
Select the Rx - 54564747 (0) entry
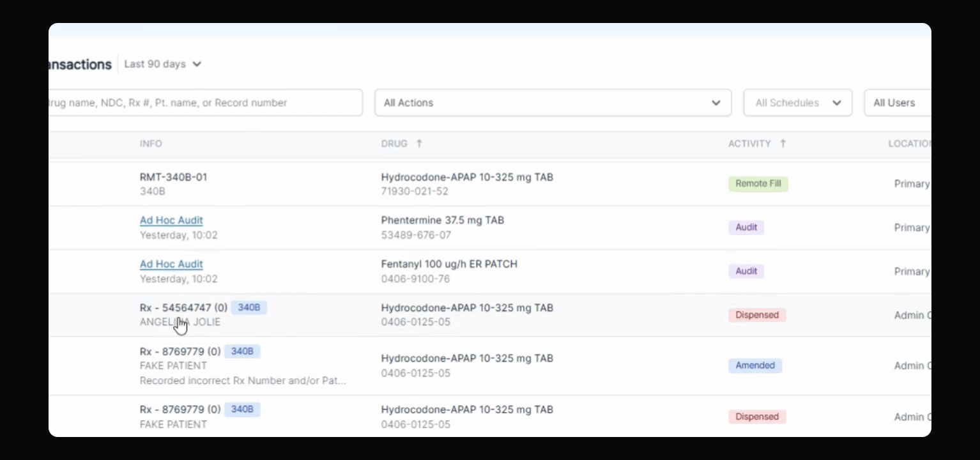coord(183,308)
